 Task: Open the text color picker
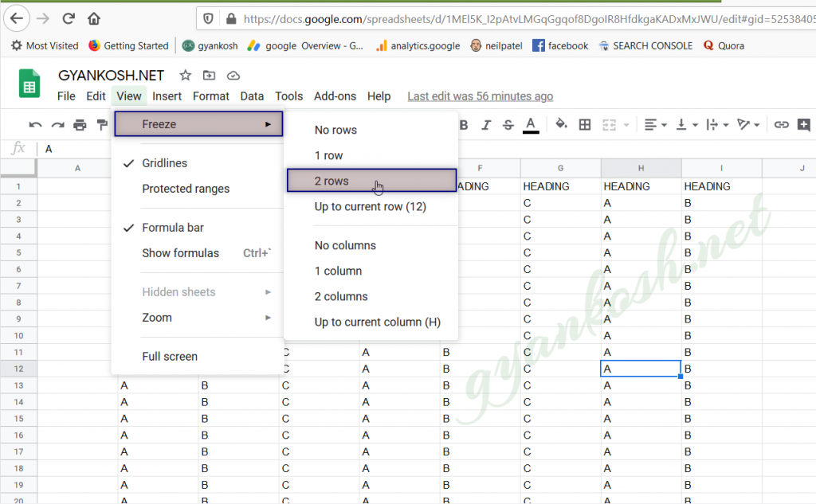531,124
